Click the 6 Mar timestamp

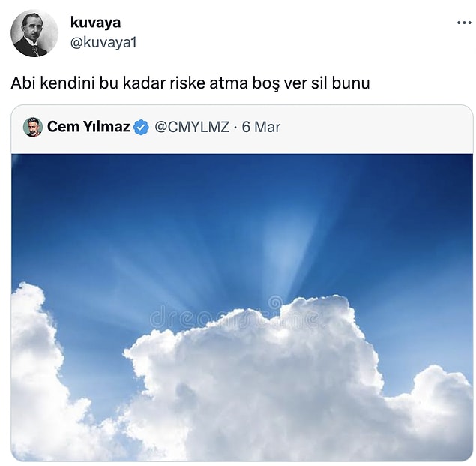click(x=261, y=127)
